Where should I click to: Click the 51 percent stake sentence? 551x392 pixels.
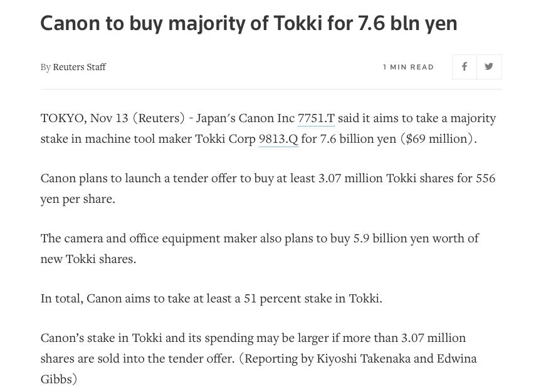tap(211, 299)
